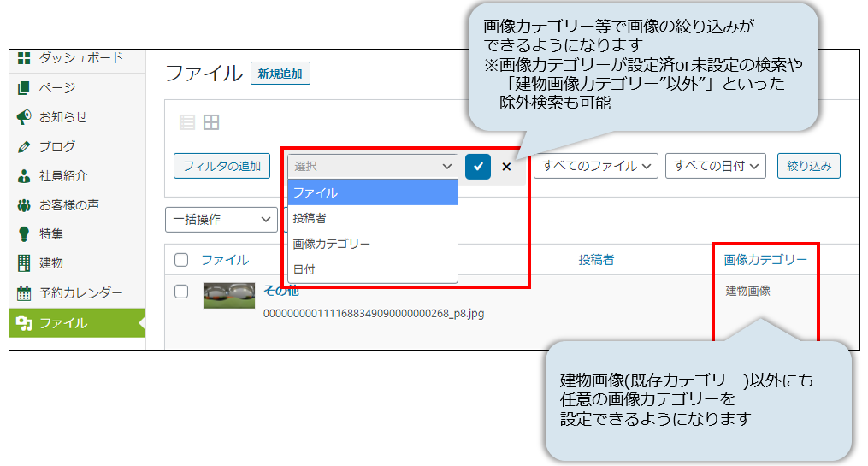Viewport: 868px width, 466px height.
Task: Choose 投稿者 option in filter list
Action: tap(310, 218)
